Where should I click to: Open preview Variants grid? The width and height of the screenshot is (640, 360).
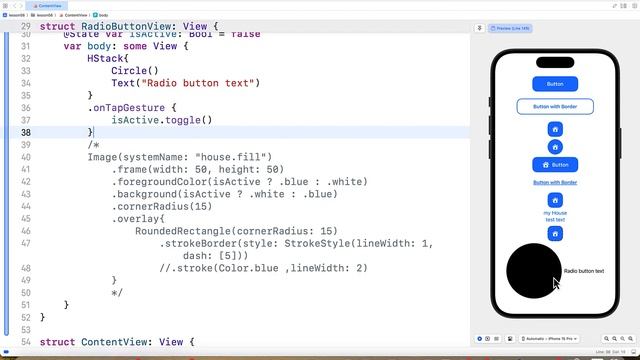point(496,339)
